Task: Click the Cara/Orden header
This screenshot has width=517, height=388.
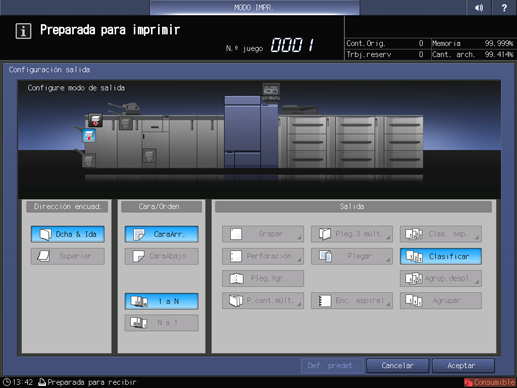Action: point(161,207)
